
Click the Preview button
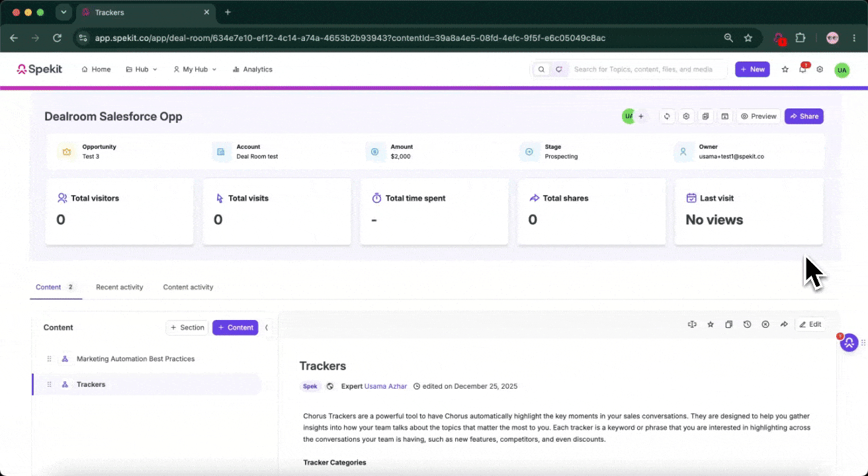tap(758, 116)
